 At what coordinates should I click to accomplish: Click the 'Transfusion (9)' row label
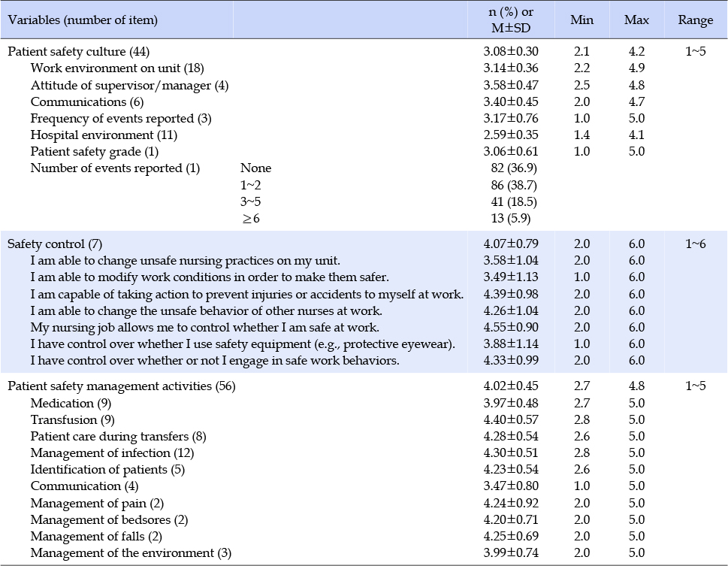(72, 419)
